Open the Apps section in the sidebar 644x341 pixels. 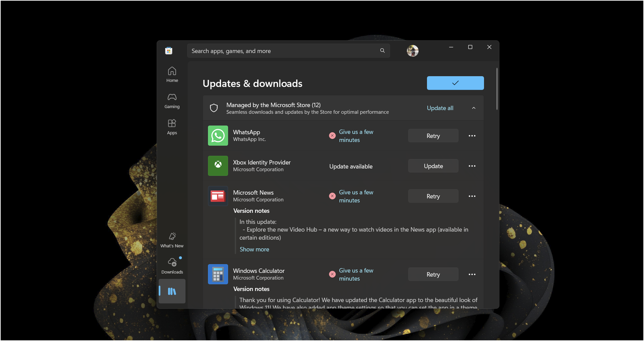tap(172, 127)
